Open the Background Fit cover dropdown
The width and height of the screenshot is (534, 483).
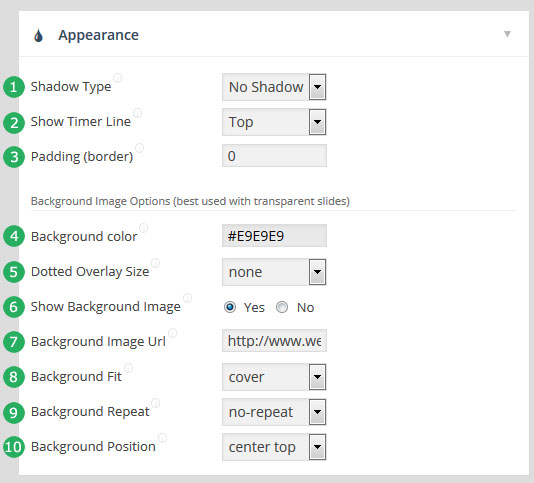pyautogui.click(x=274, y=377)
